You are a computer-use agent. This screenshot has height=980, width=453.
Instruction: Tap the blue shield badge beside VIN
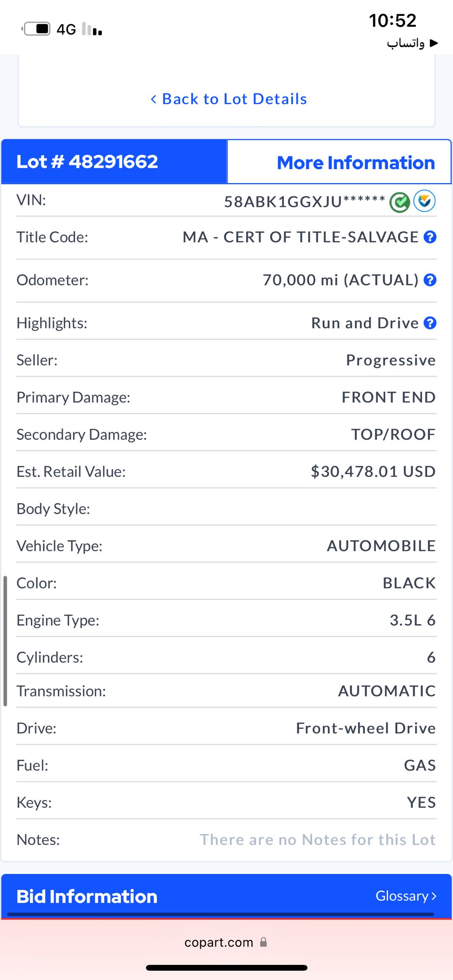[424, 201]
